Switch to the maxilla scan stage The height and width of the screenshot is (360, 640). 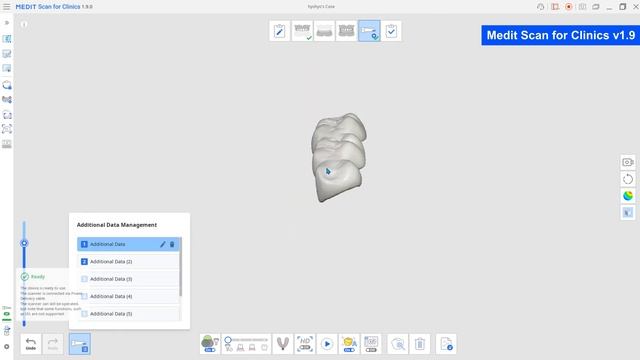(x=302, y=31)
